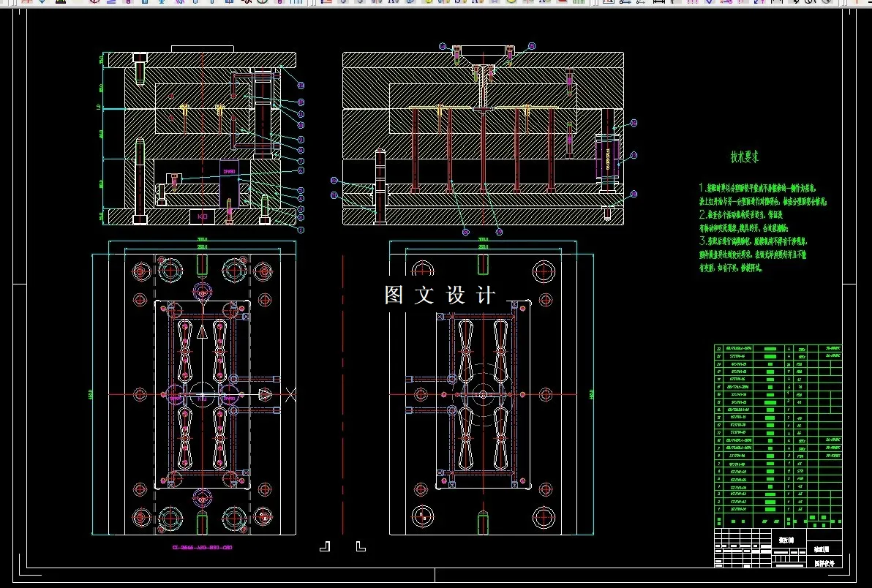Select the left corner bracket mark at the bottom
872x588 pixels.
[325, 546]
